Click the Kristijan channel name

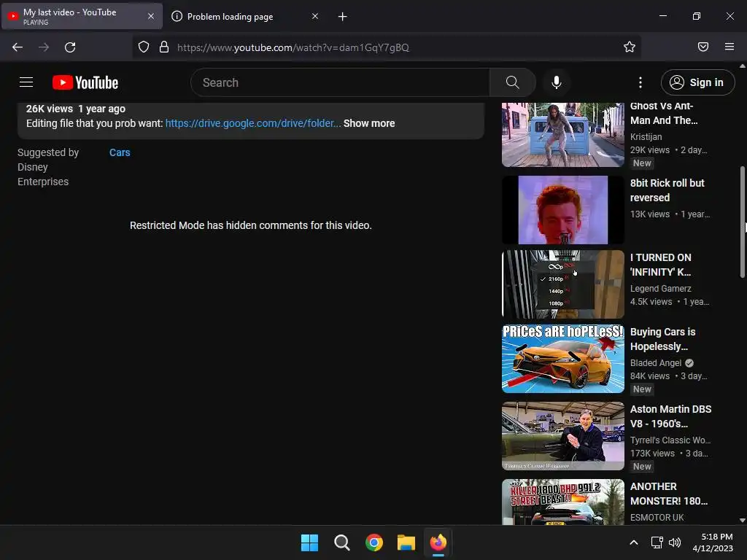tap(646, 137)
